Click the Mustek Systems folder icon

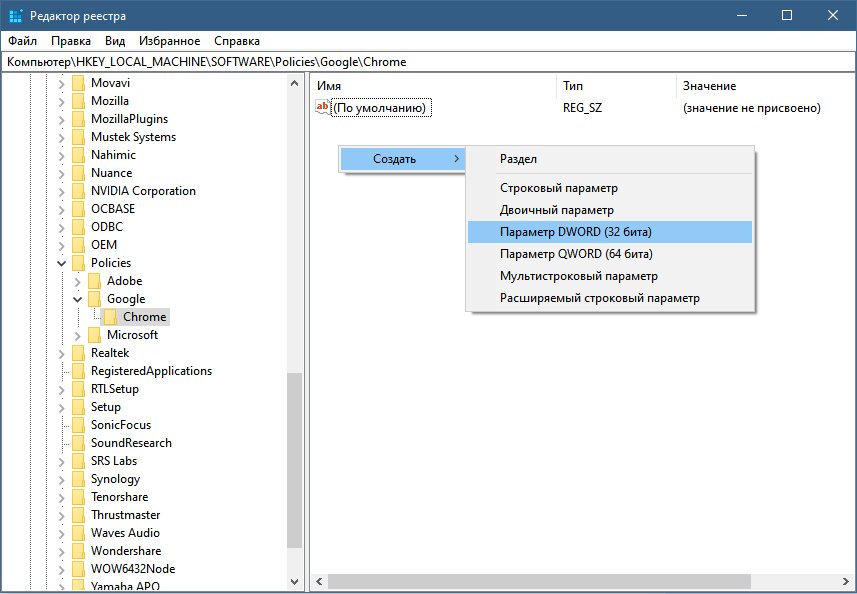pyautogui.click(x=79, y=137)
